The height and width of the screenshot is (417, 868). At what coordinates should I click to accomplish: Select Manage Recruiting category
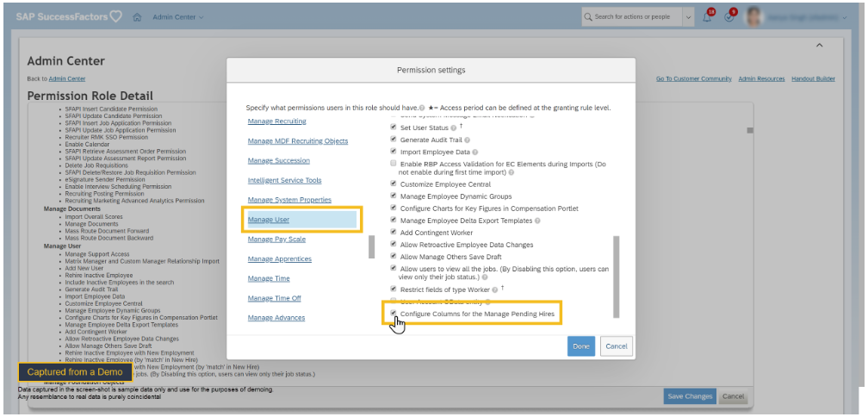pyautogui.click(x=276, y=121)
